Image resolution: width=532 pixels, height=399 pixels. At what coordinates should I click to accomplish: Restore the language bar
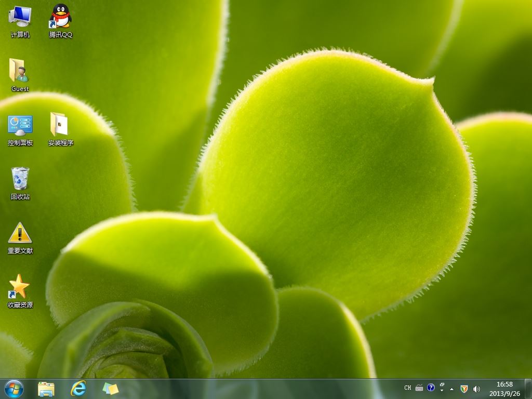click(442, 385)
